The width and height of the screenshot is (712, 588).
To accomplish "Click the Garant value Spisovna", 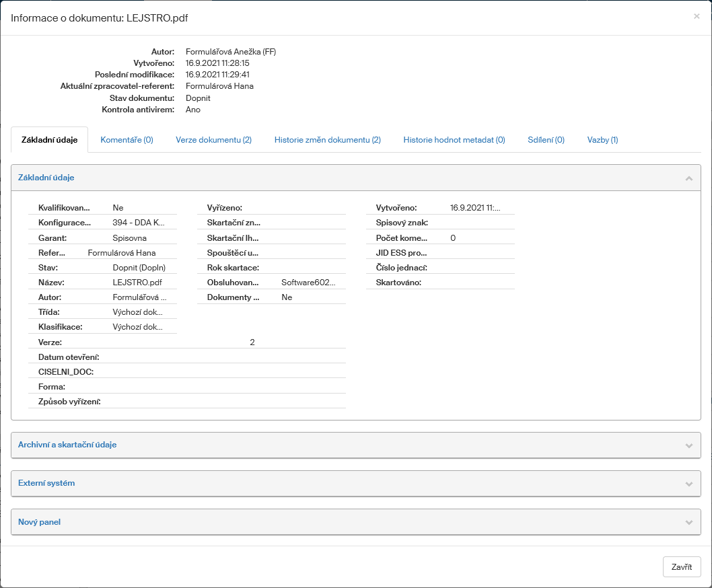I will pyautogui.click(x=129, y=238).
